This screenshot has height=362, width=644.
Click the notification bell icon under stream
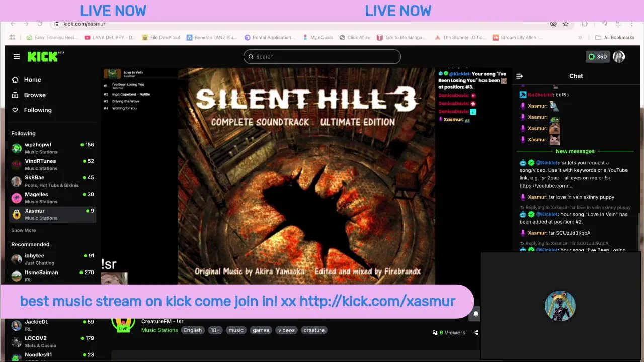coord(476,314)
